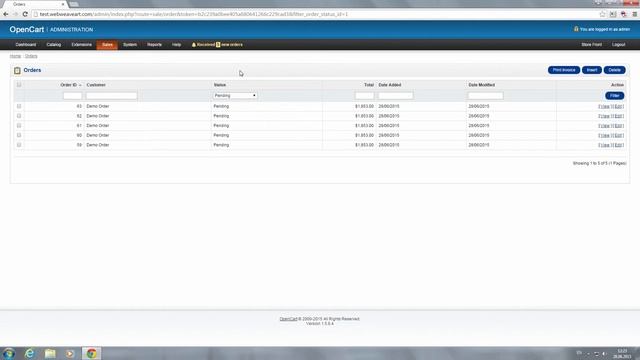Click the extension icon right of the bookmark star
This screenshot has height=360, width=640.
[613, 14]
